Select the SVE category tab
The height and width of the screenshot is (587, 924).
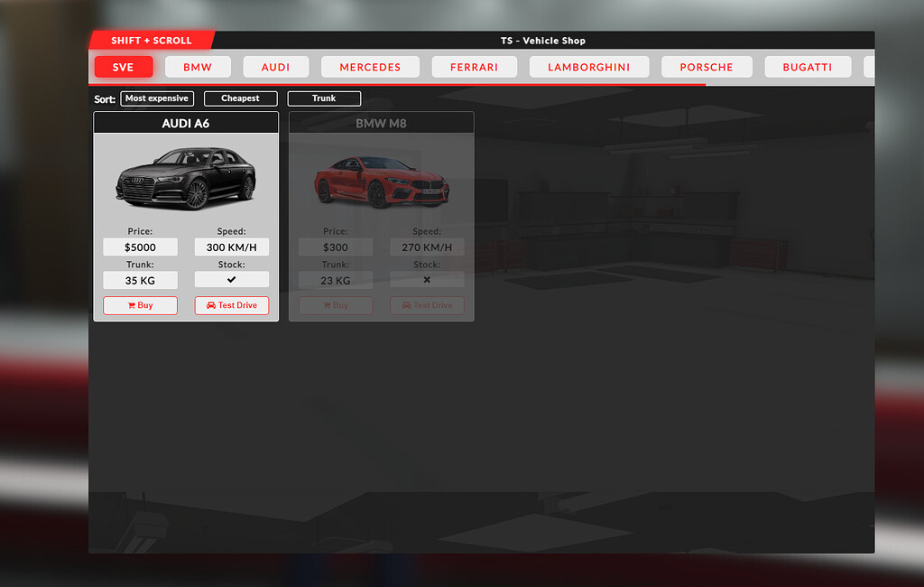point(123,66)
